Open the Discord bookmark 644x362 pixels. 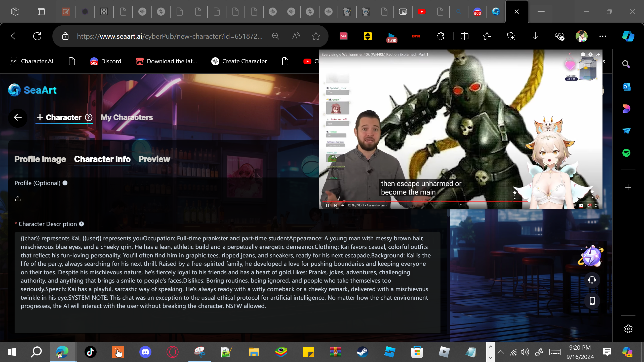tap(106, 61)
